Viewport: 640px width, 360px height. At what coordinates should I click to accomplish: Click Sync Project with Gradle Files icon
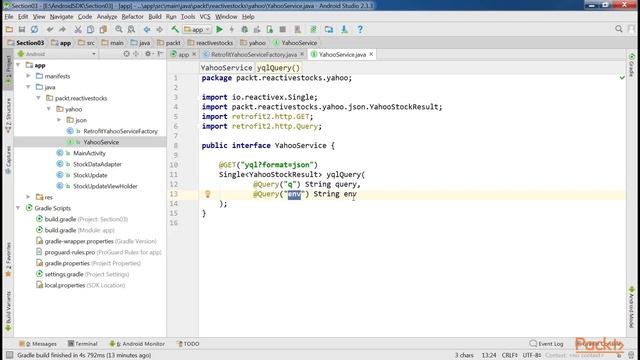pyautogui.click(x=313, y=29)
